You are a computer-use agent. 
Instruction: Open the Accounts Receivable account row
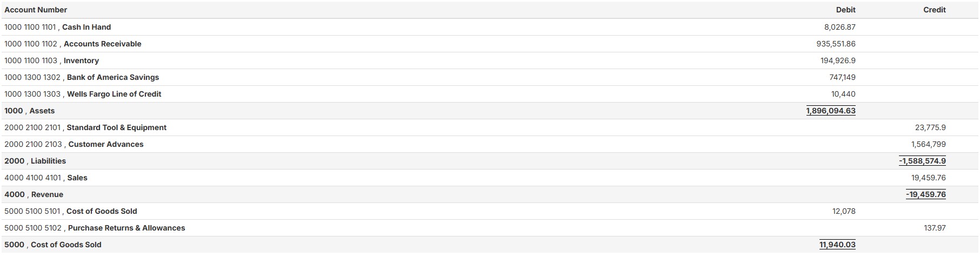click(102, 44)
